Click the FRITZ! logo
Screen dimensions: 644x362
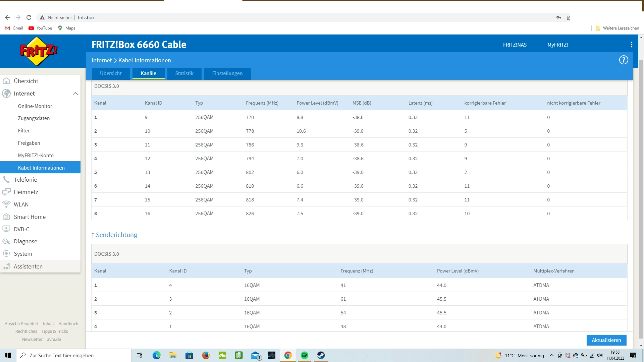pos(38,51)
